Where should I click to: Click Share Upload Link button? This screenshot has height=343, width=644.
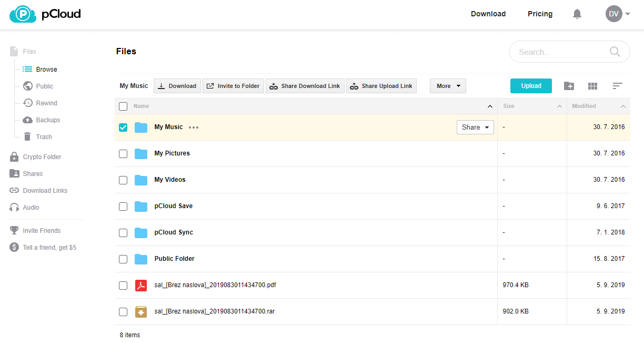point(381,86)
